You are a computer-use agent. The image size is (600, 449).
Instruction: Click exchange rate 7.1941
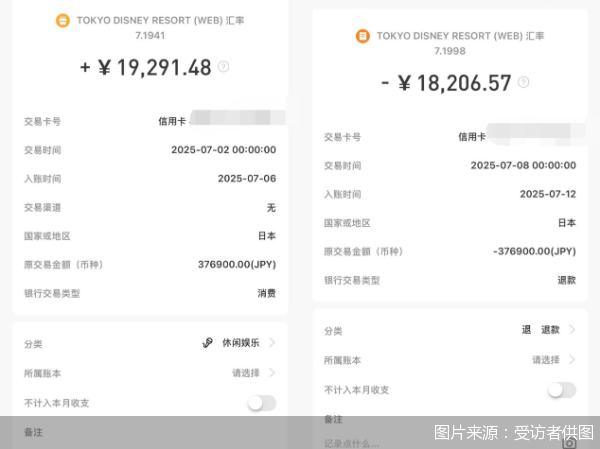(150, 36)
